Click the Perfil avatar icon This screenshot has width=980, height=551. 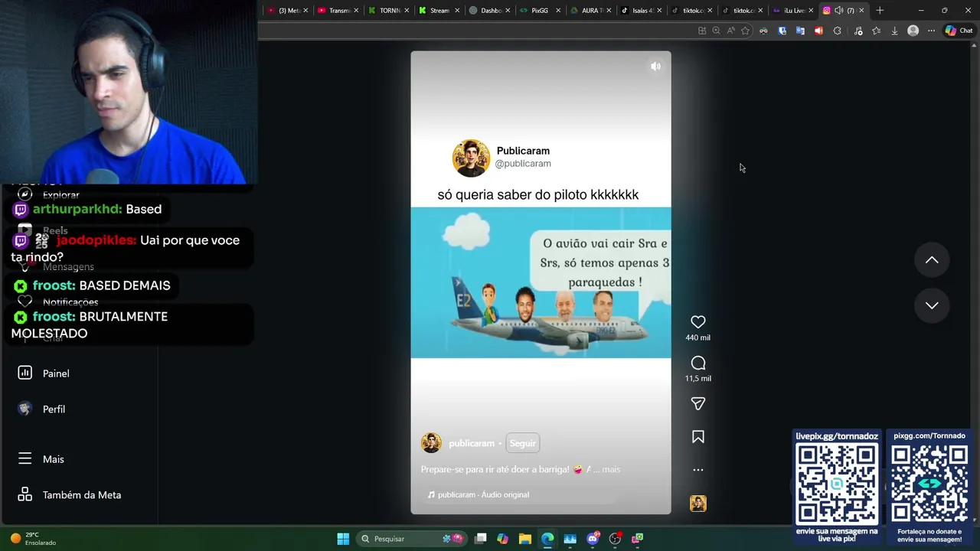click(x=25, y=409)
